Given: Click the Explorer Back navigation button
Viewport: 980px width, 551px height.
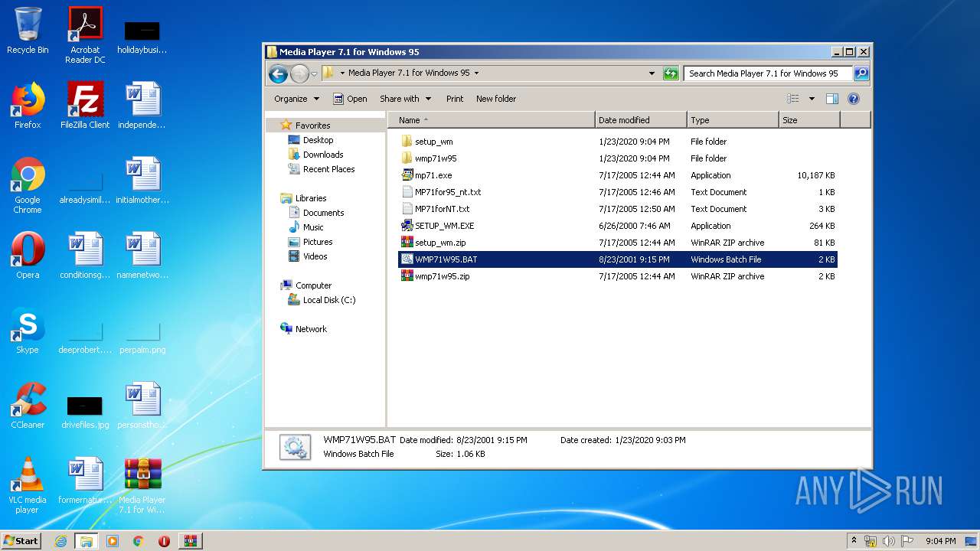Looking at the screenshot, I should tap(278, 73).
